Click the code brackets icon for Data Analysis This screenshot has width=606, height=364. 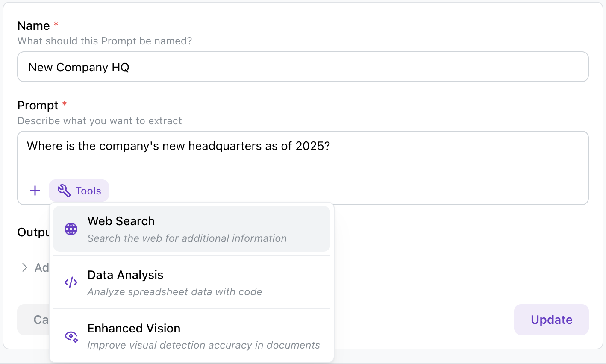point(71,282)
